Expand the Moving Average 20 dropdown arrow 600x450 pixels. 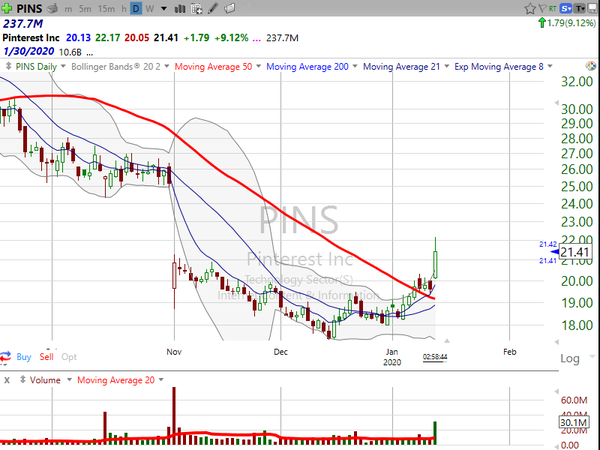pos(161,380)
